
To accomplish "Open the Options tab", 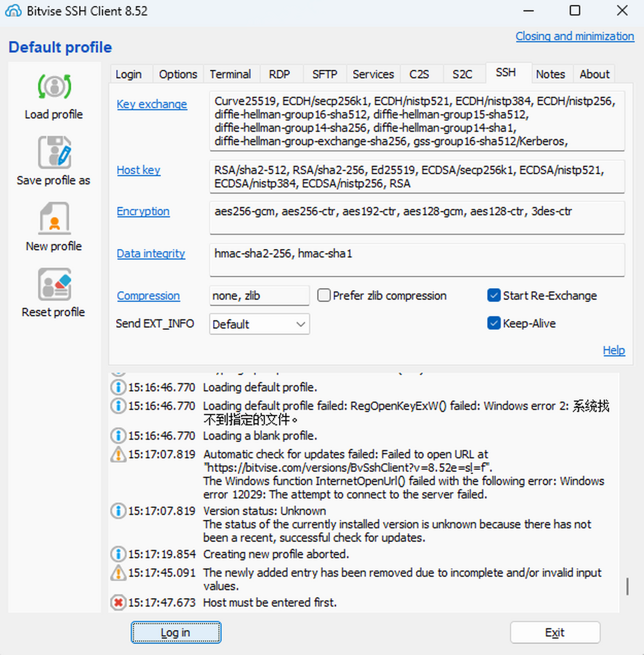I will (x=178, y=74).
